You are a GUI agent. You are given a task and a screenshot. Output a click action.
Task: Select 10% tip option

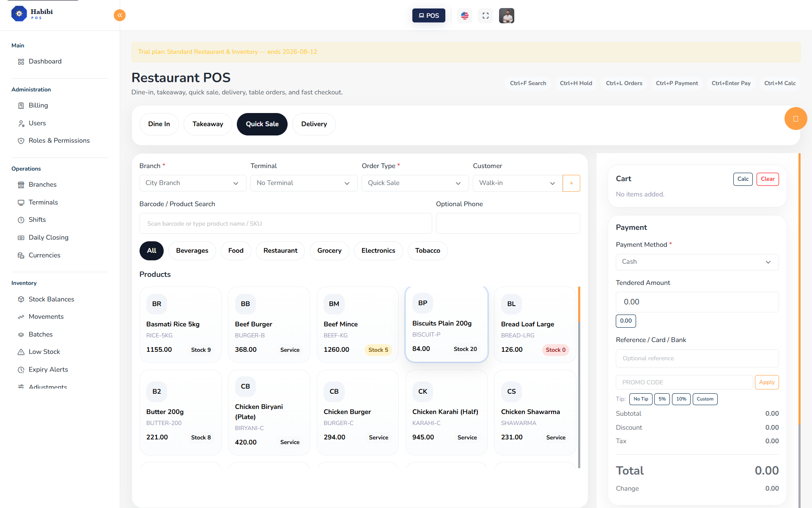pos(681,399)
